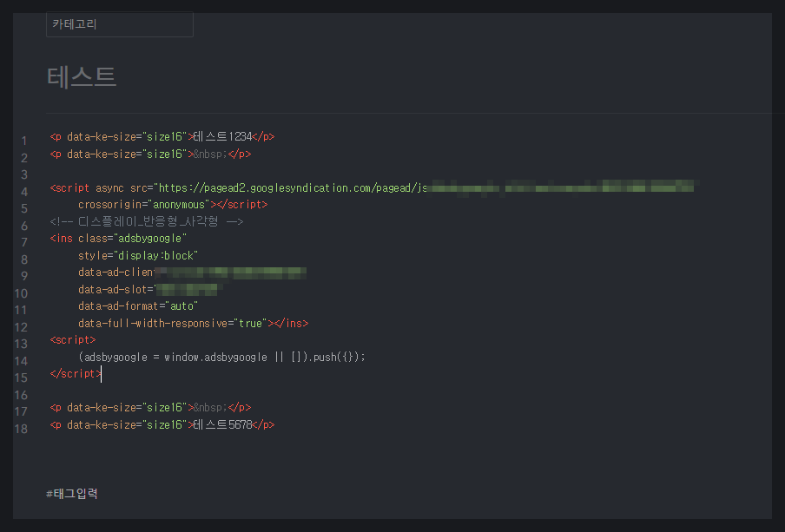785x532 pixels.
Task: Click the 디스플레이_반응형_사각형 comment line
Action: click(147, 221)
